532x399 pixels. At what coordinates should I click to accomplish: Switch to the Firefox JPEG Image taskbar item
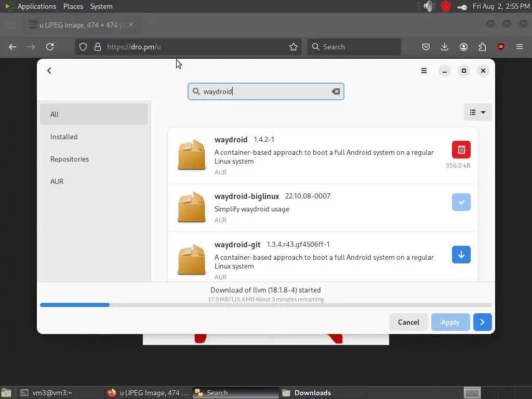[x=148, y=393]
